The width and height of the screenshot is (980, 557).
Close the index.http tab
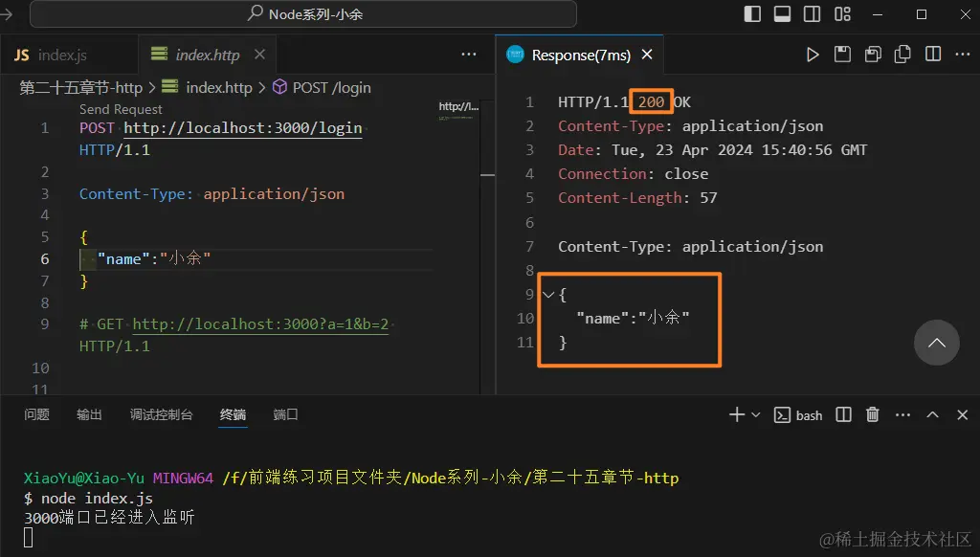[x=260, y=55]
